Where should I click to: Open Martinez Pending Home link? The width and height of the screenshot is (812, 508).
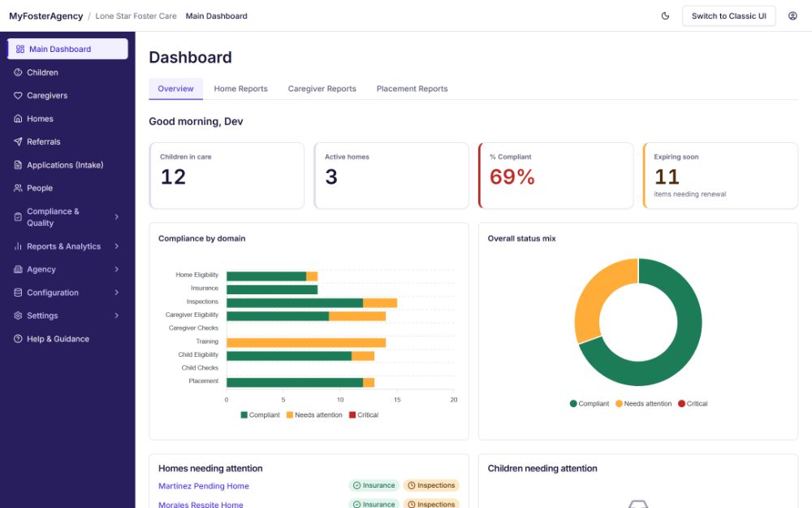[204, 486]
